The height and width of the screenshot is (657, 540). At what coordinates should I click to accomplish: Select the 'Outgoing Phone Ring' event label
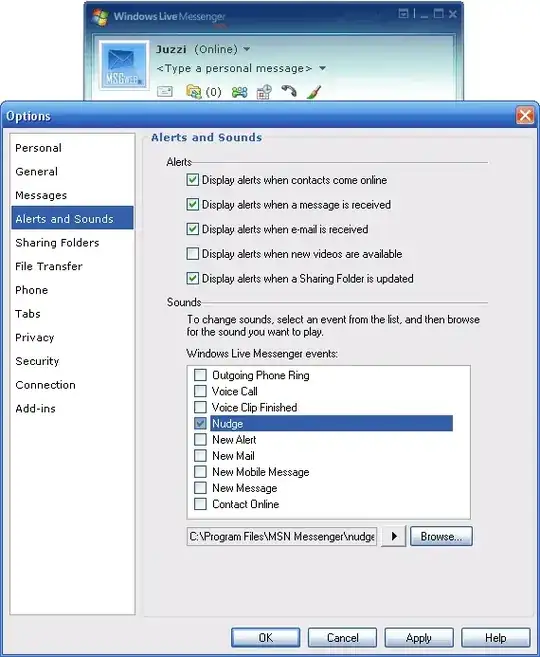[x=261, y=375]
